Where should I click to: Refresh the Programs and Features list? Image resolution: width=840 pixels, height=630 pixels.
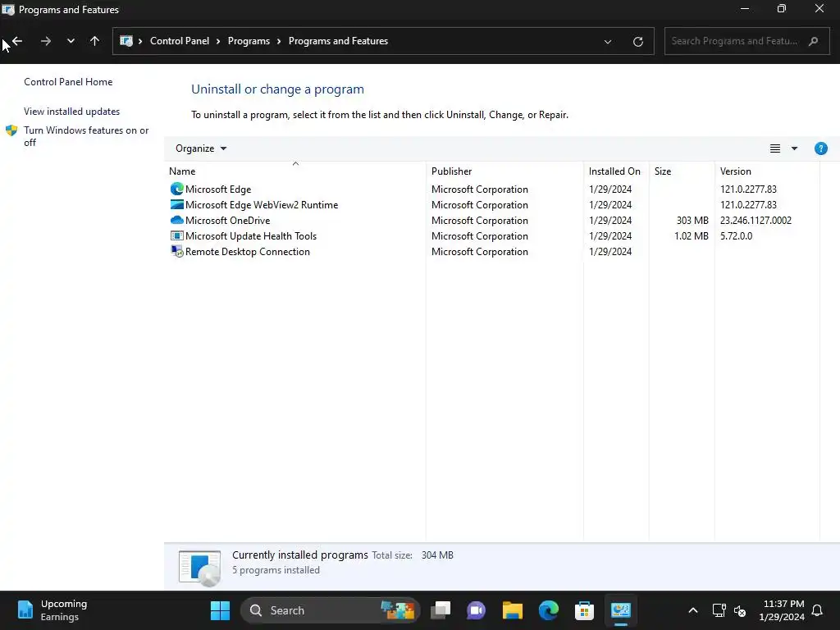[x=637, y=41]
